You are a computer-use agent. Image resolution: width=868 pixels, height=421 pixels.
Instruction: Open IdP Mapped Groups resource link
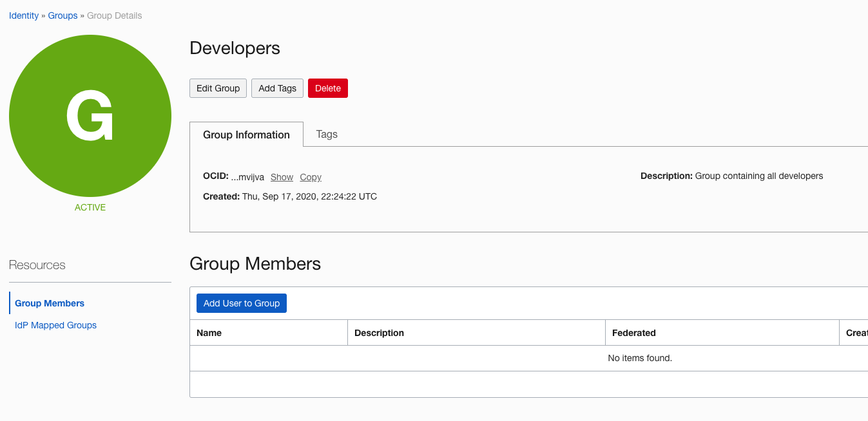click(x=55, y=325)
